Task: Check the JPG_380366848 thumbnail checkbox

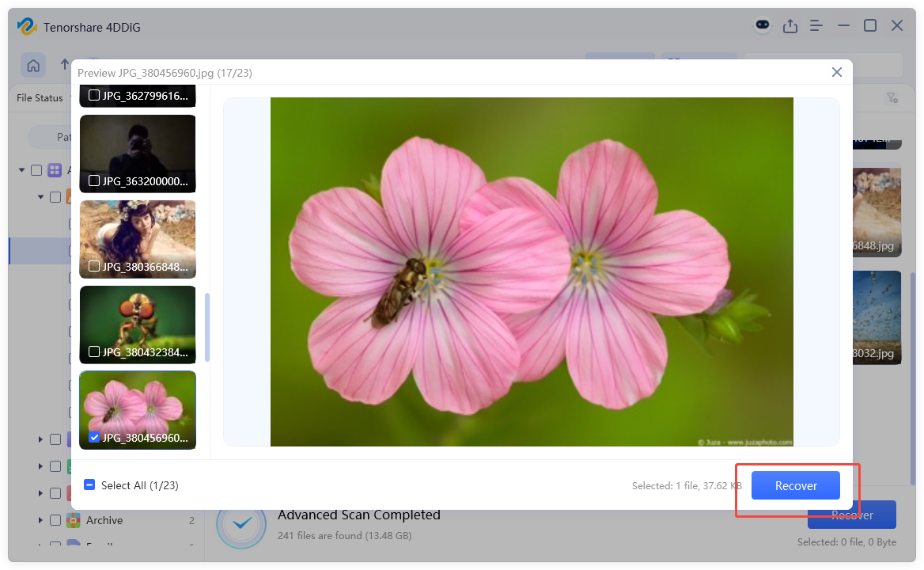Action: coord(93,267)
